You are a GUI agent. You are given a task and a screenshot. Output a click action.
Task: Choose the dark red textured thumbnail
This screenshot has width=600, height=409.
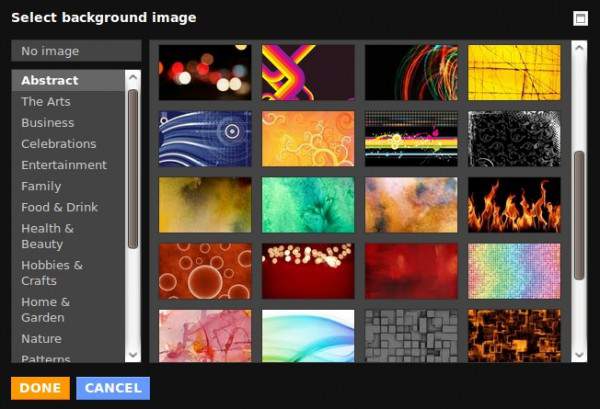point(411,271)
